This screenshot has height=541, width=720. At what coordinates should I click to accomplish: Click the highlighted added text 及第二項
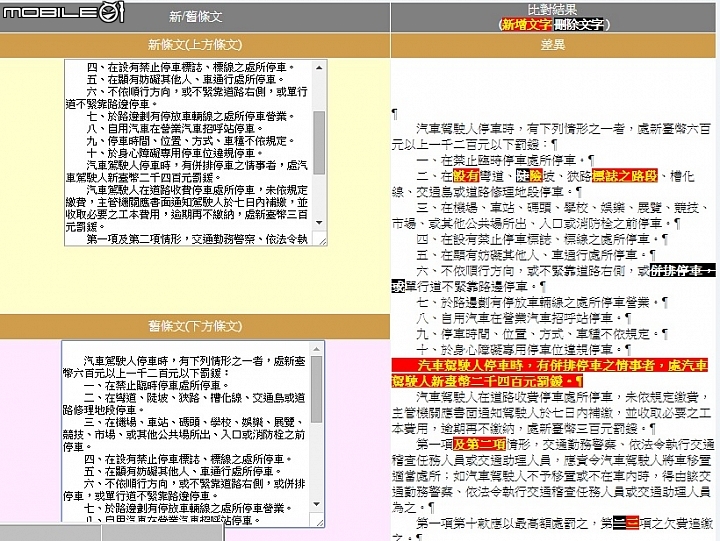479,444
